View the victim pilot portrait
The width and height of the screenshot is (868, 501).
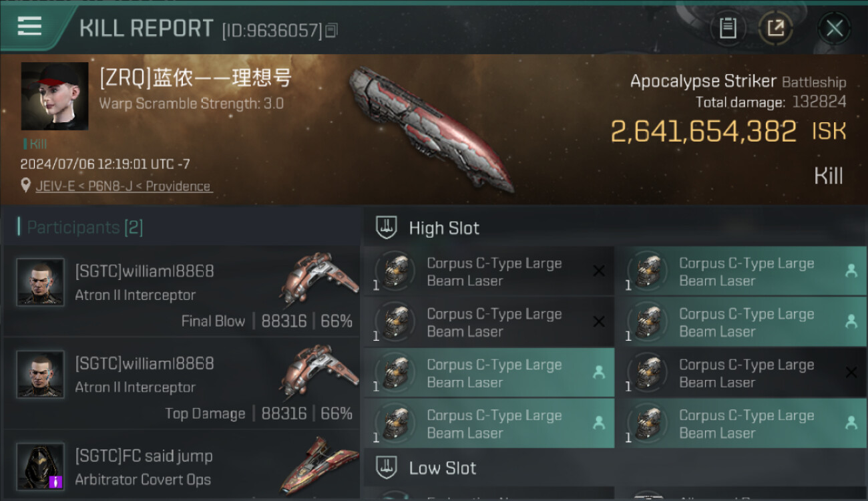click(55, 96)
